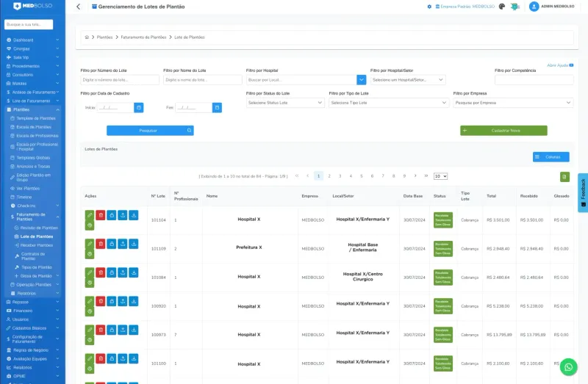The height and width of the screenshot is (384, 588).
Task: Jump to the last results page arrow
Action: 426,175
